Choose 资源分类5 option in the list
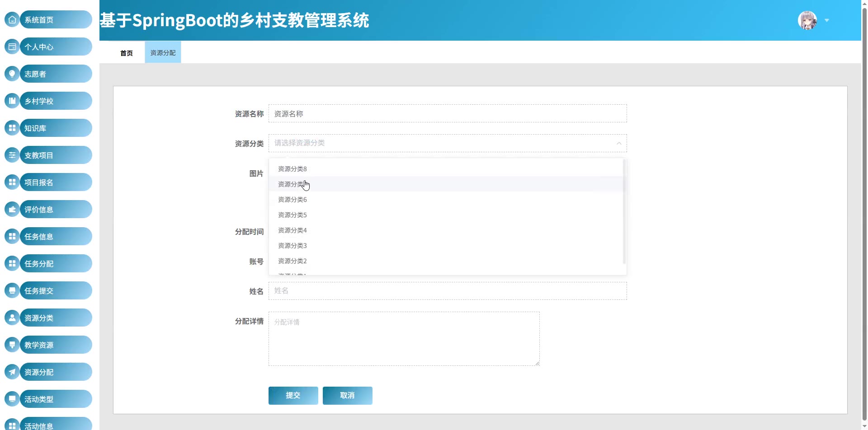This screenshot has width=868, height=430. click(x=292, y=215)
